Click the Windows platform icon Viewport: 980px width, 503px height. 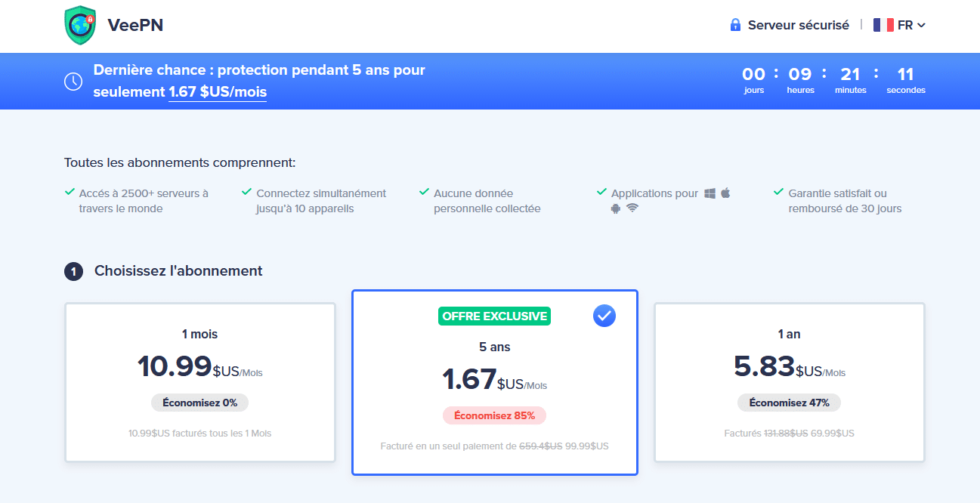pos(710,193)
